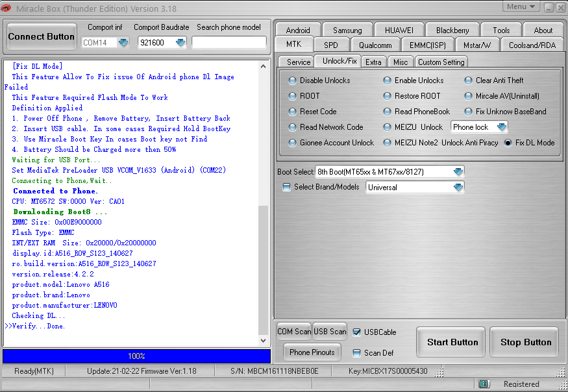Open the Comport Baudrate 921600 dropdown
Viewport: 568px width, 392px height.
click(180, 43)
